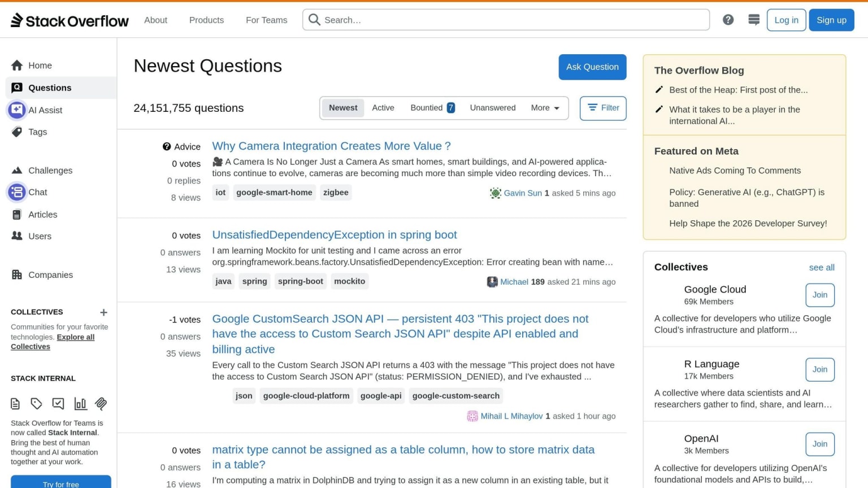Click the Questions icon in sidebar
Image resolution: width=868 pixels, height=488 pixels.
[x=17, y=88]
